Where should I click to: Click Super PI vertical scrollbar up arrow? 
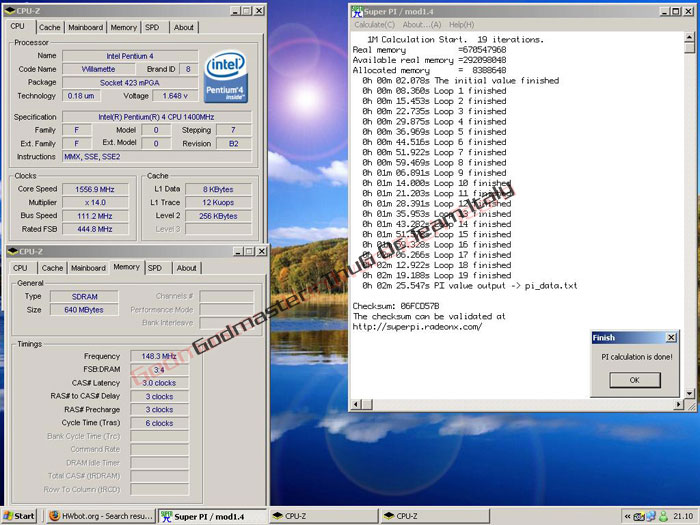pyautogui.click(x=689, y=38)
